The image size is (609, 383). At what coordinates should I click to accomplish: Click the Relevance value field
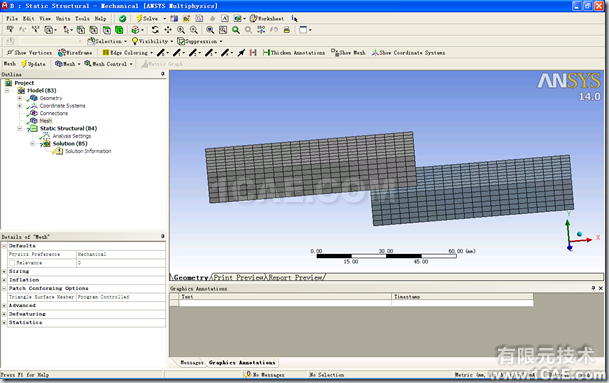tap(121, 263)
